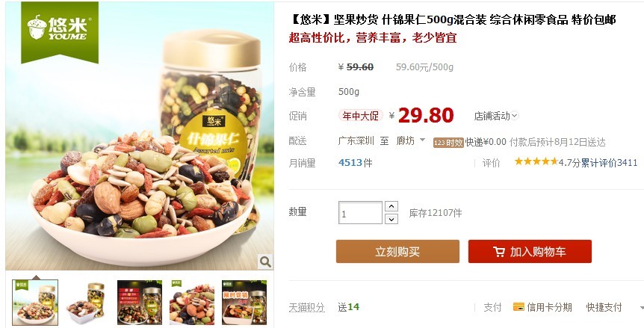Click inside the quantity input field
644x328 pixels.
pyautogui.click(x=360, y=213)
